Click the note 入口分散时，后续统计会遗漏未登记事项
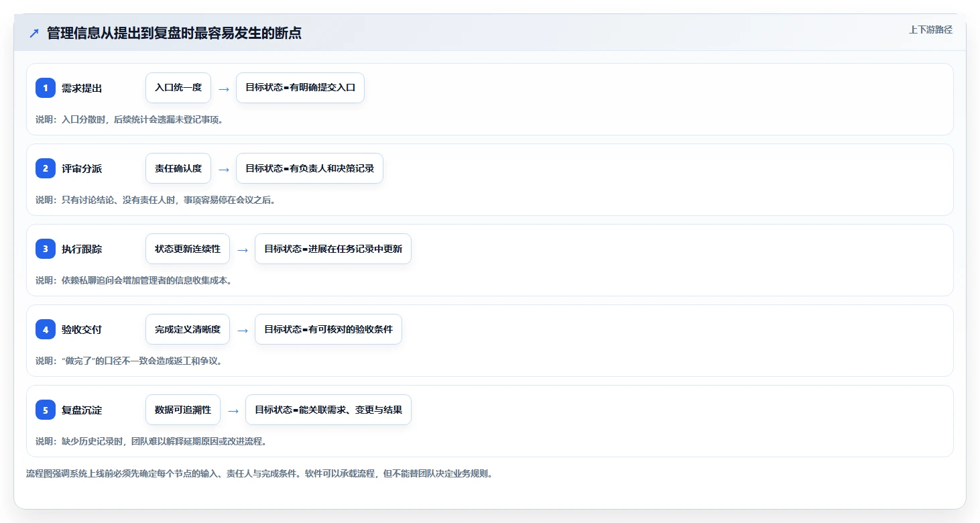Viewport: 980px width, 523px height. point(129,119)
